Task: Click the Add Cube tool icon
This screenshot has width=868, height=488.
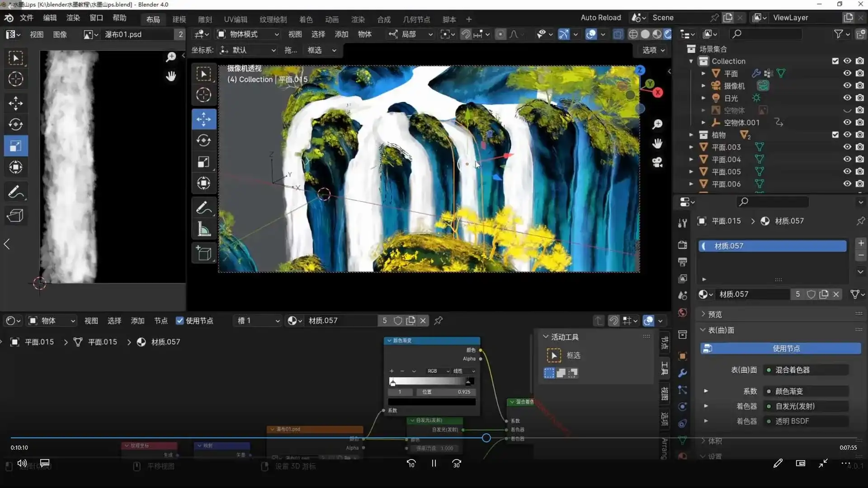Action: [203, 253]
